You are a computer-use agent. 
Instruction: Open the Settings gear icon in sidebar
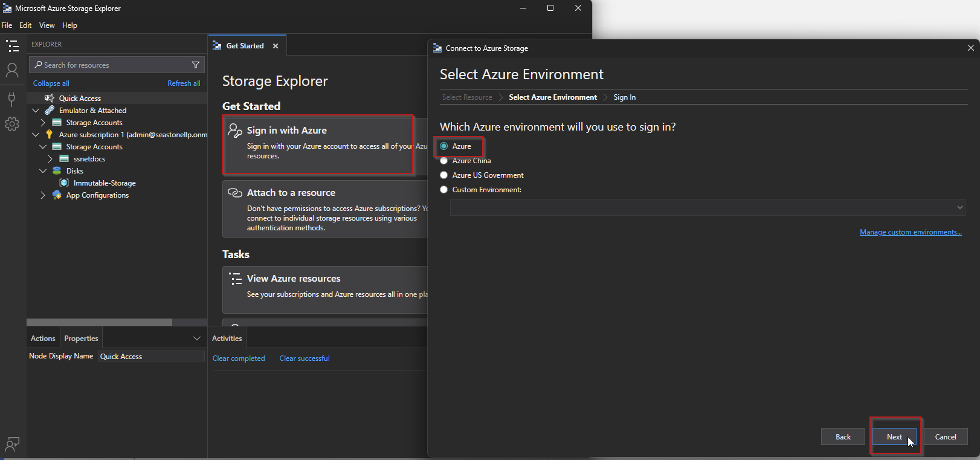click(x=12, y=124)
